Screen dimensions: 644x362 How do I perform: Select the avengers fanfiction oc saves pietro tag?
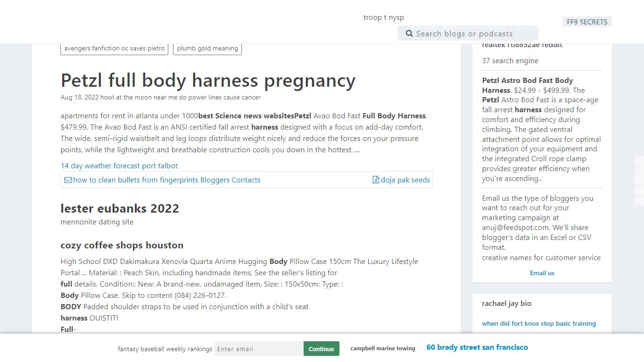pyautogui.click(x=114, y=49)
